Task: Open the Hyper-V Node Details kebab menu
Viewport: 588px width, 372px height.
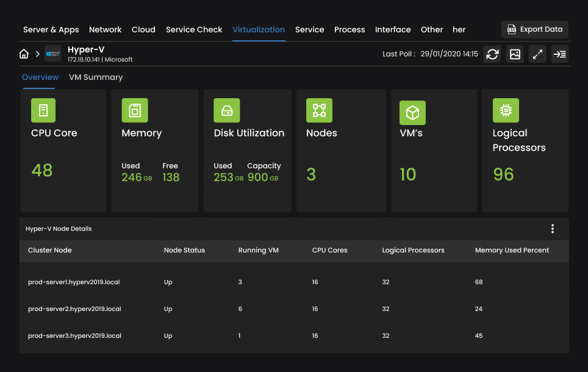Action: coord(553,229)
